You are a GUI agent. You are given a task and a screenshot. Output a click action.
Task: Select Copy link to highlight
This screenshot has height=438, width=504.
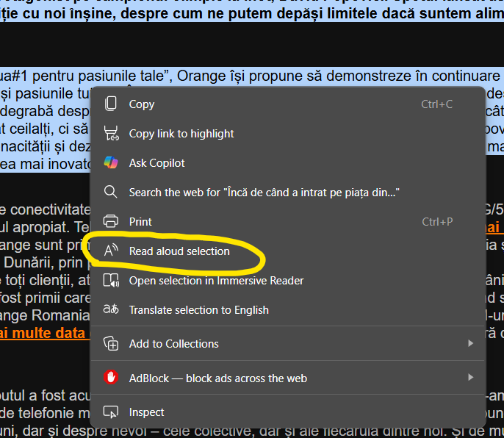coord(288,134)
